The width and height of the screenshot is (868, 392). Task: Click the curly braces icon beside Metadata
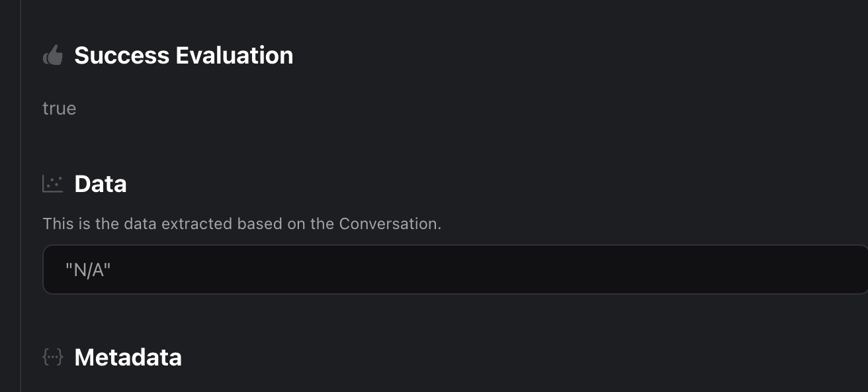[x=53, y=358]
